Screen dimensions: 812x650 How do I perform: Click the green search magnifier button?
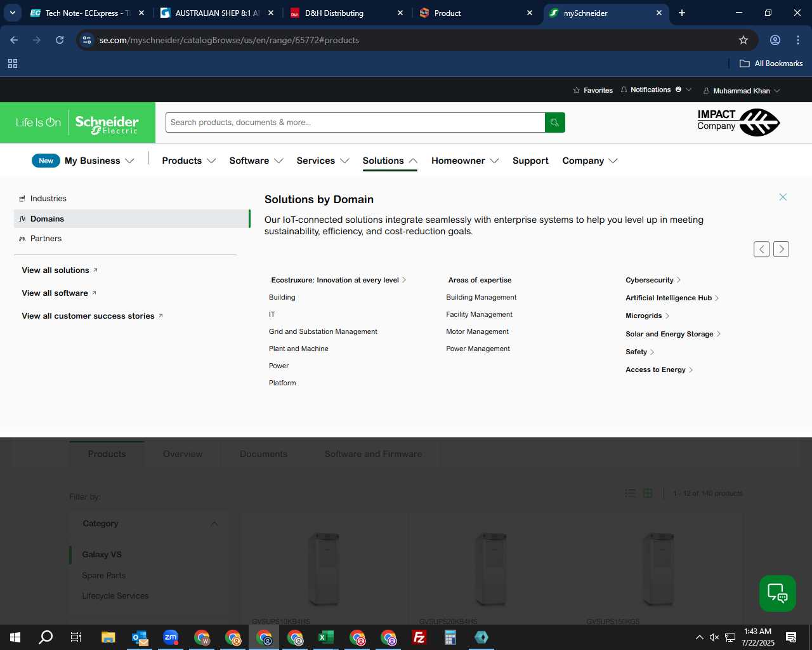[554, 123]
